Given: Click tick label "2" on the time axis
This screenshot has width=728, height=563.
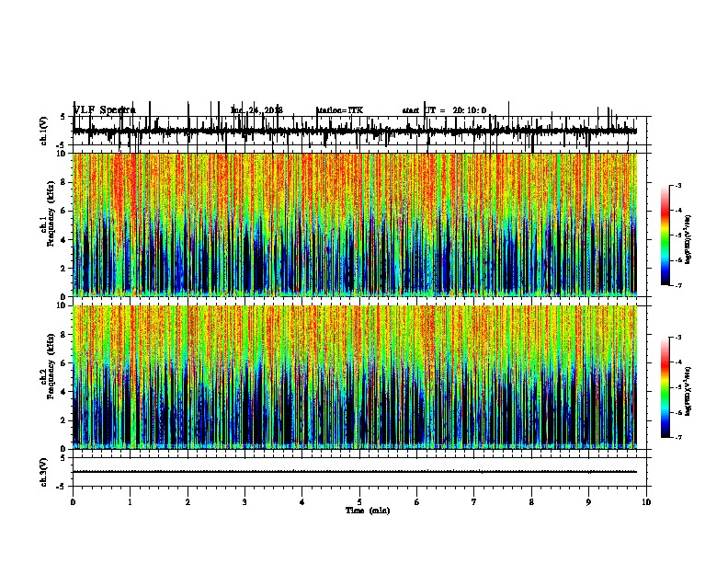Looking at the screenshot, I should [188, 502].
